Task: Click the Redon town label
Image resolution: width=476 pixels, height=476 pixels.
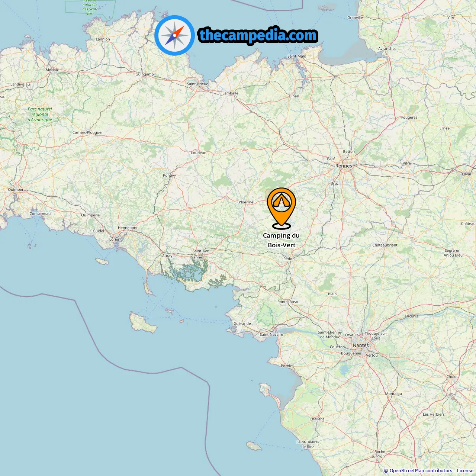Action: (289, 259)
